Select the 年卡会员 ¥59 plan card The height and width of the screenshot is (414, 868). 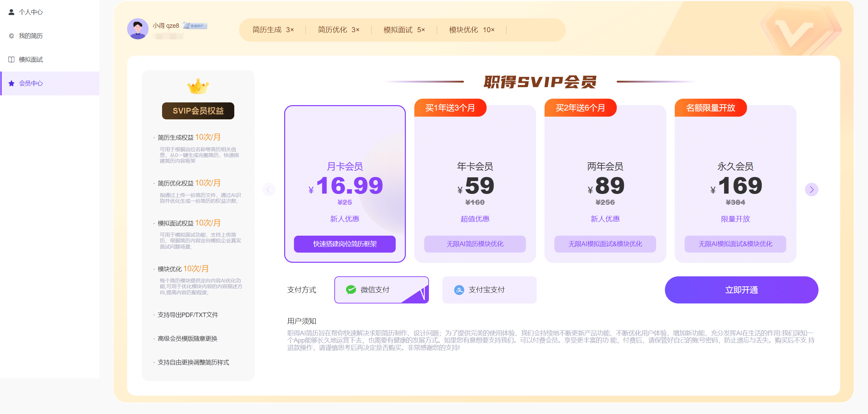click(475, 183)
